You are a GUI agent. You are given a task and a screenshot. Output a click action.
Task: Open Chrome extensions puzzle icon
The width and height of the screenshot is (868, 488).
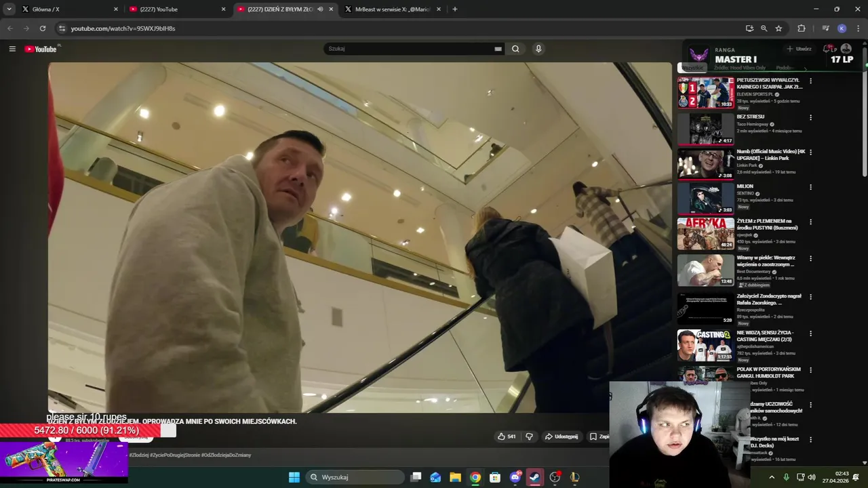pos(802,28)
